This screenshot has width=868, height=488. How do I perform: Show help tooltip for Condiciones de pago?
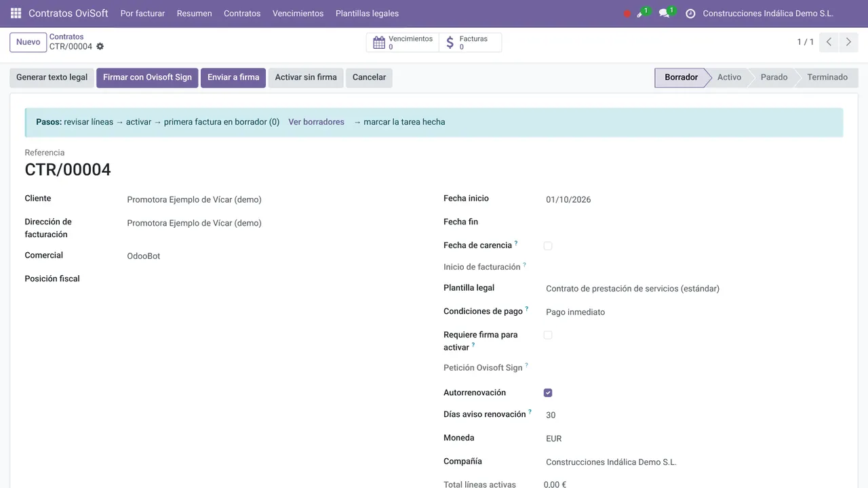(527, 308)
